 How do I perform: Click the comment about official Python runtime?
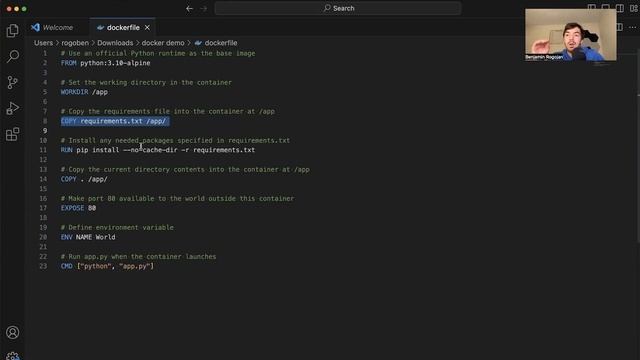coord(158,53)
